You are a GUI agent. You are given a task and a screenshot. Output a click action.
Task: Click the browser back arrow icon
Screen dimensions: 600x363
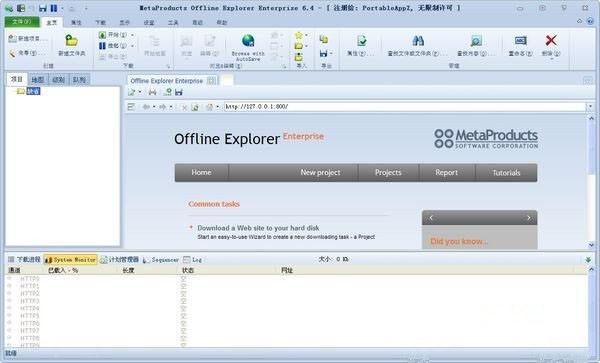tap(146, 107)
